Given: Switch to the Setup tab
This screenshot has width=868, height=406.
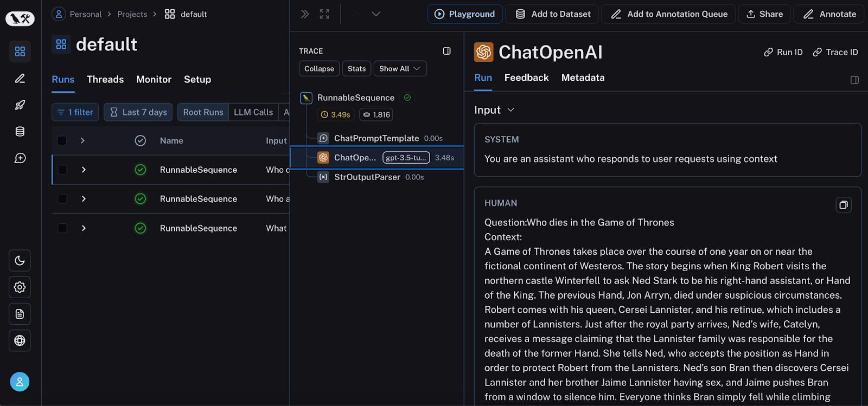Looking at the screenshot, I should tap(197, 80).
